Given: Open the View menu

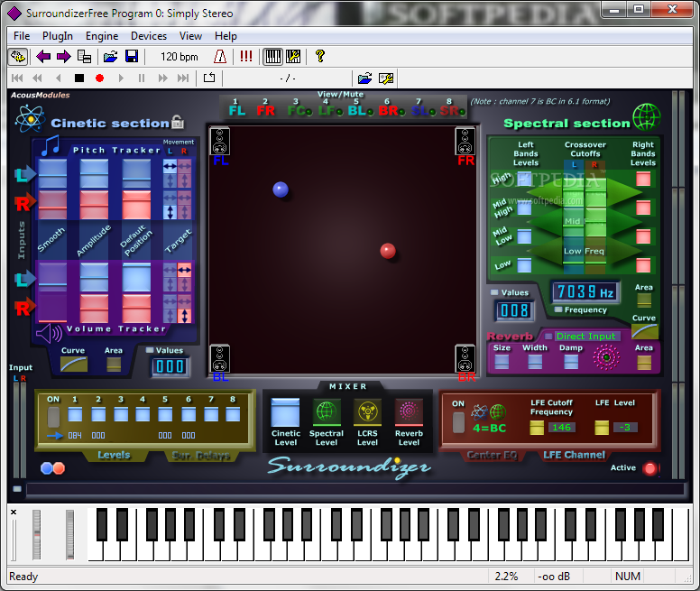Looking at the screenshot, I should [190, 36].
